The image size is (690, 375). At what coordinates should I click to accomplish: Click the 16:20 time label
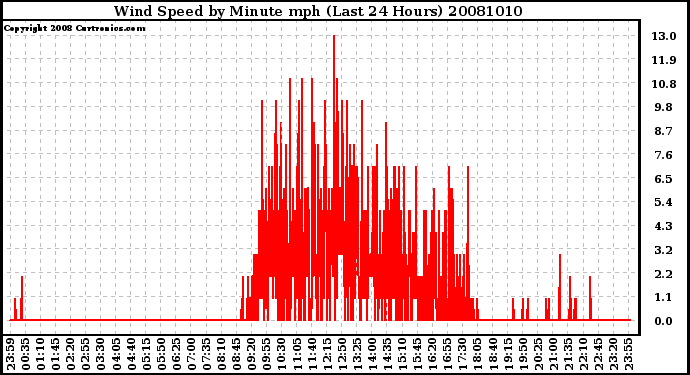433,355
